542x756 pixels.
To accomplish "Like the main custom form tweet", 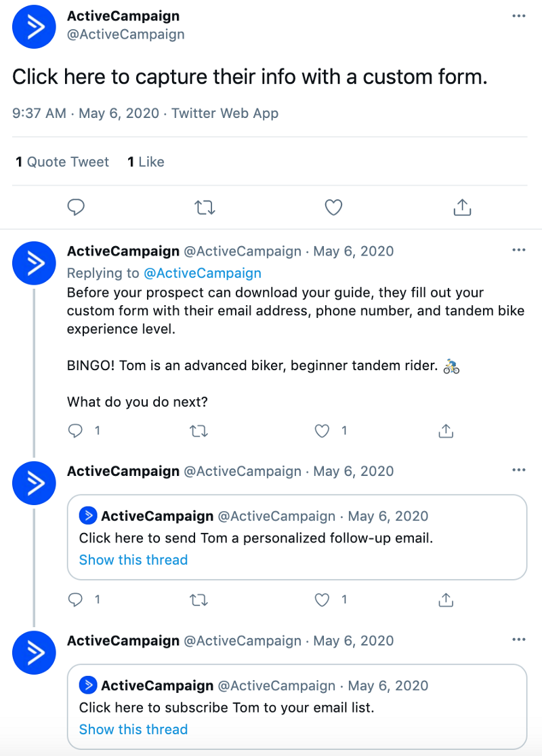I will coord(333,207).
